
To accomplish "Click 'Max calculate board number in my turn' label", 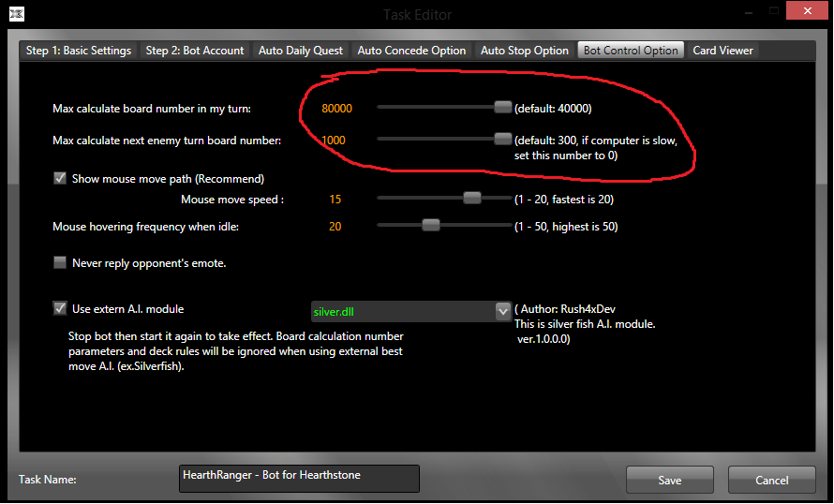I will 152,109.
